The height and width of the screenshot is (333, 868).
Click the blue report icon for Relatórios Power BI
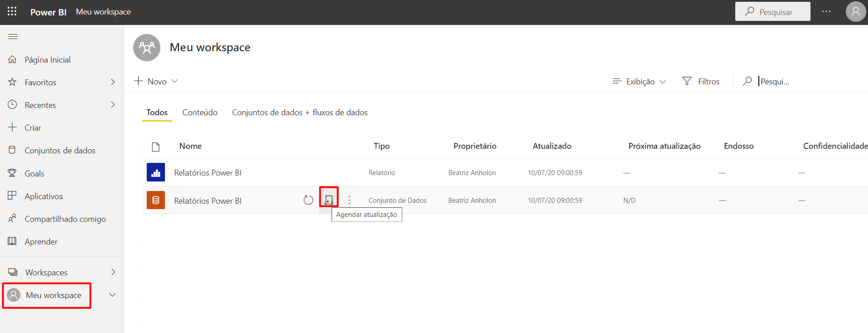[x=156, y=172]
